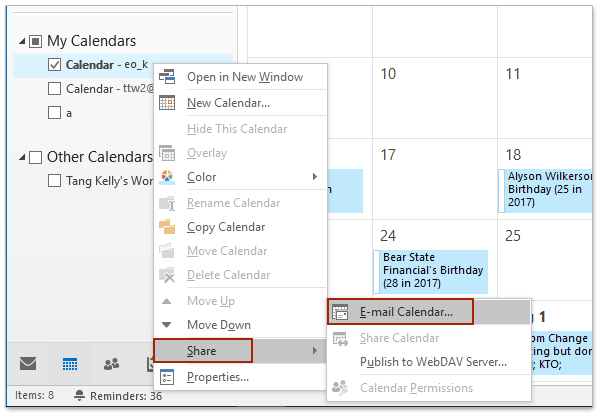601x415 pixels.
Task: Expand the Color submenu arrow
Action: tap(315, 177)
